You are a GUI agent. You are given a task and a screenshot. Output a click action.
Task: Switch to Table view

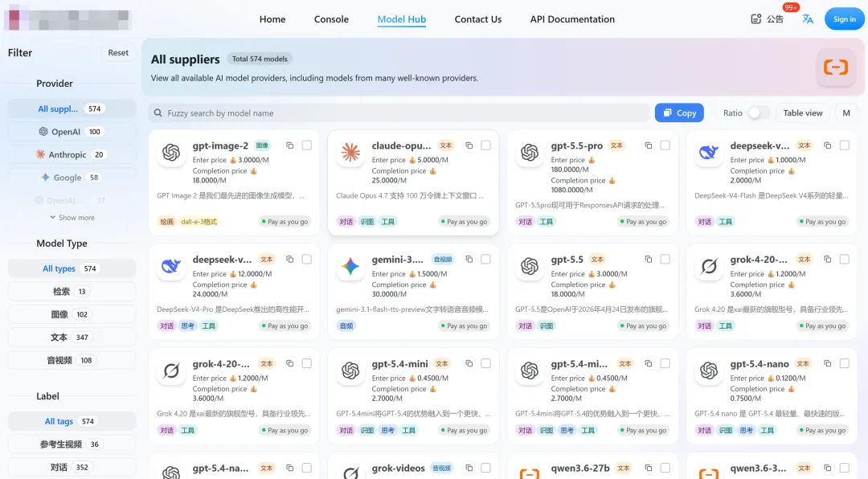pos(803,113)
